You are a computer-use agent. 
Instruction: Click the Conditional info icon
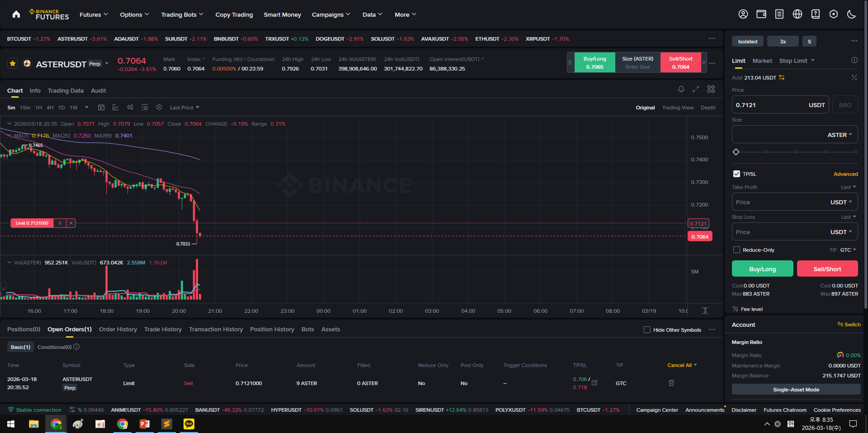point(77,347)
